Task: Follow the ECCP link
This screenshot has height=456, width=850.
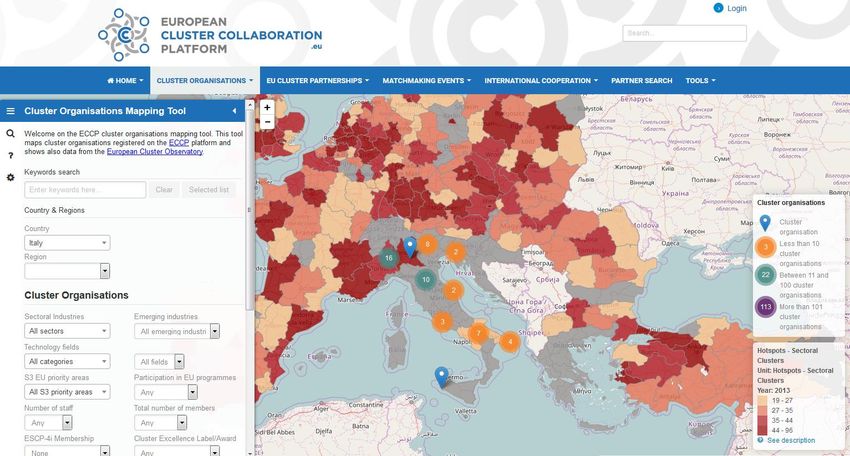Action: (179, 143)
